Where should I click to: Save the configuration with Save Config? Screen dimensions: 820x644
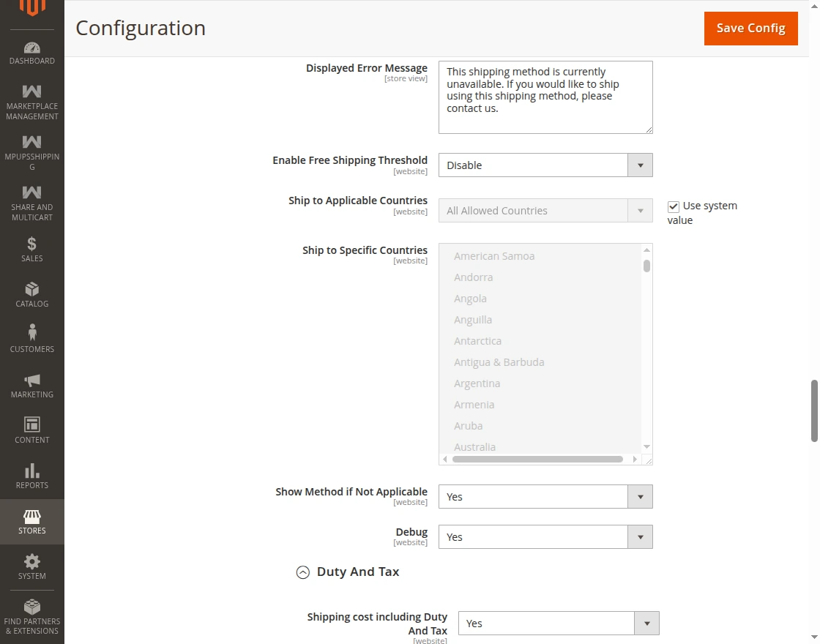751,29
